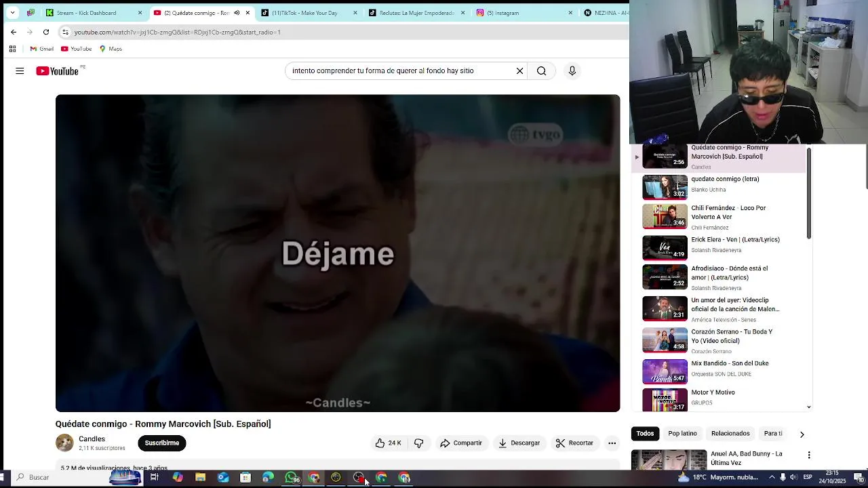This screenshot has height=488, width=868.
Task: Switch to TikTok - Make Your Day tab
Action: pos(304,13)
